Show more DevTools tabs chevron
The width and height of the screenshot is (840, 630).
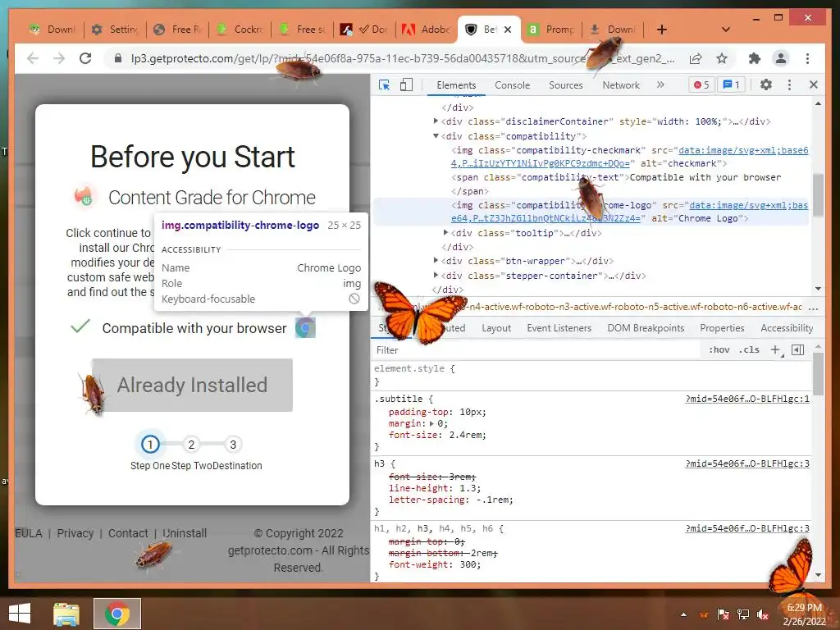pos(660,84)
